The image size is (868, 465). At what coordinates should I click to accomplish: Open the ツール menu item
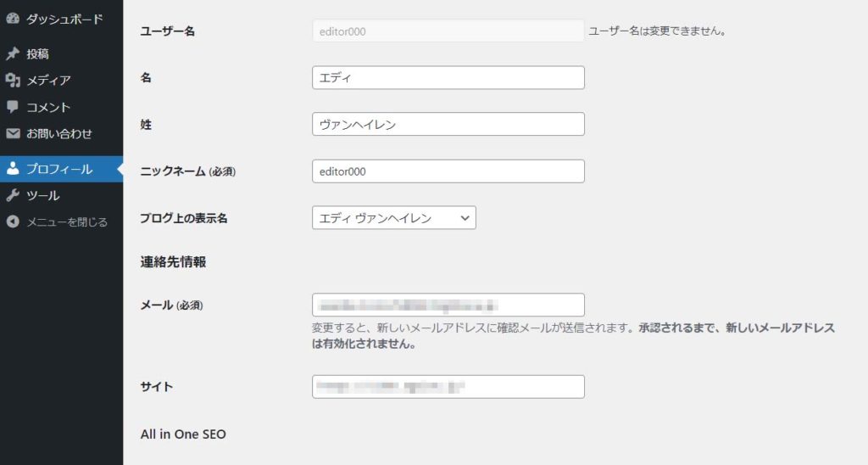(x=42, y=195)
